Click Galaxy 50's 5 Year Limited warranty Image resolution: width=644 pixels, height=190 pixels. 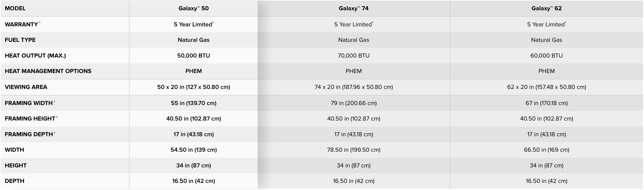coord(194,24)
